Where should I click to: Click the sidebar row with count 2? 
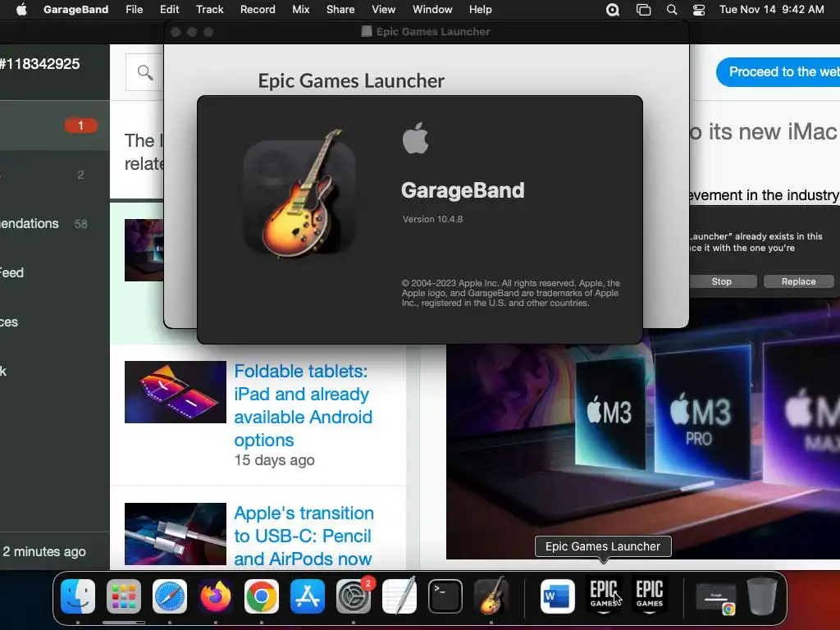(x=55, y=175)
